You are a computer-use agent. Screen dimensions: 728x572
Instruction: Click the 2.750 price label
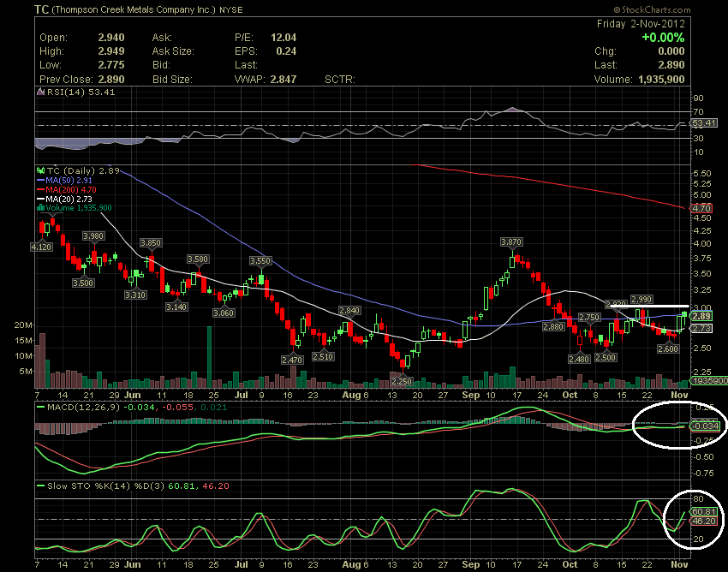589,317
